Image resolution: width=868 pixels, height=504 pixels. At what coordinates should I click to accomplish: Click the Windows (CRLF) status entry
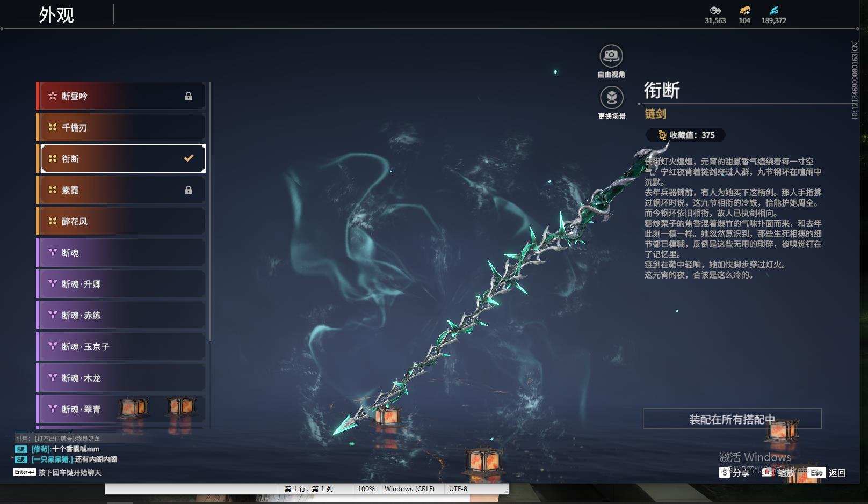click(409, 489)
